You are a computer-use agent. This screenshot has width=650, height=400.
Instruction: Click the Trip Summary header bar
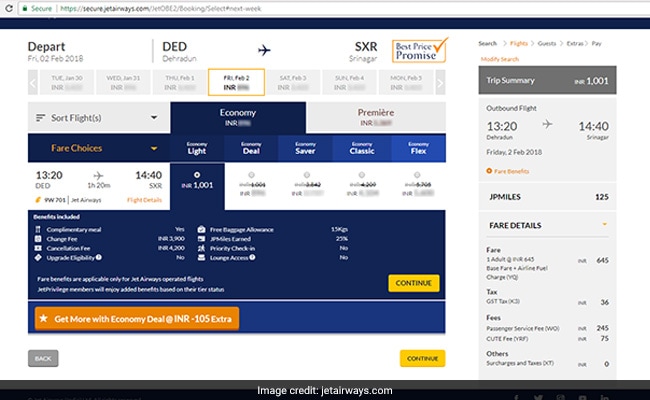(547, 80)
